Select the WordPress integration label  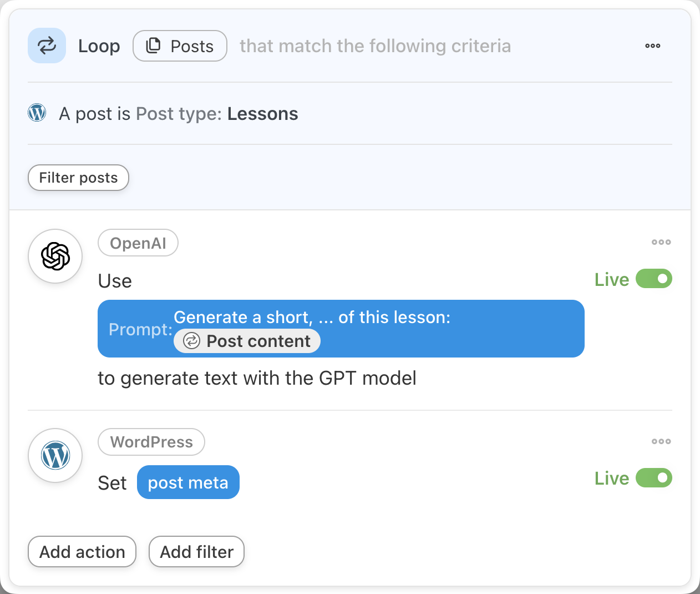pos(151,442)
